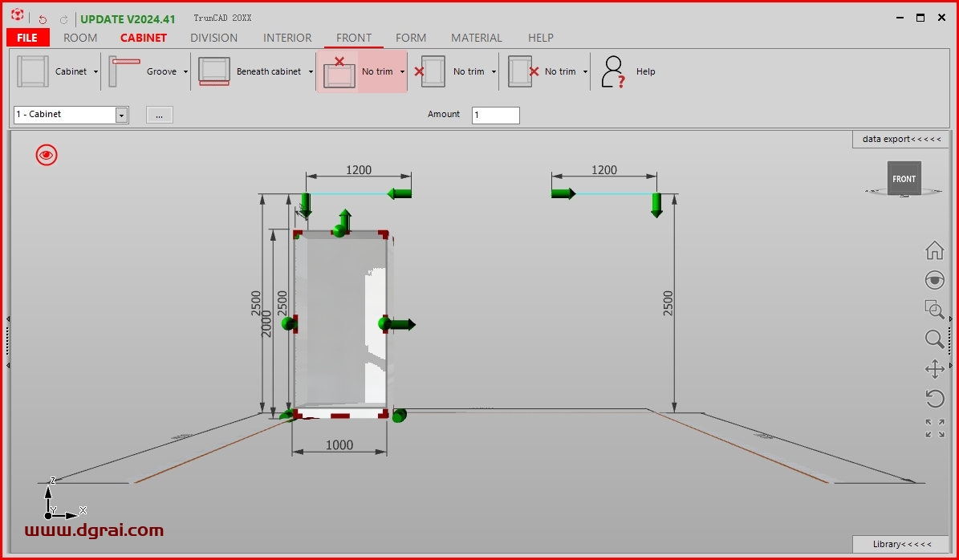Switch to the MATERIAL tab
The height and width of the screenshot is (560, 959).
(477, 38)
